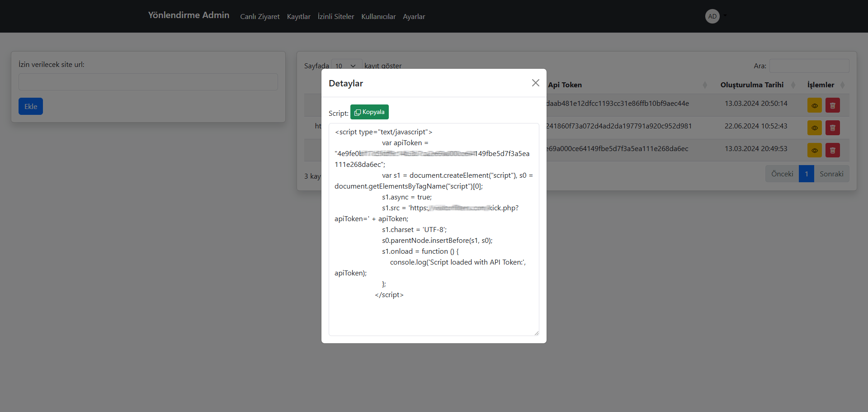Delete the 13.03.2024 20:50:14 record
Screen dimensions: 868x412
832,105
